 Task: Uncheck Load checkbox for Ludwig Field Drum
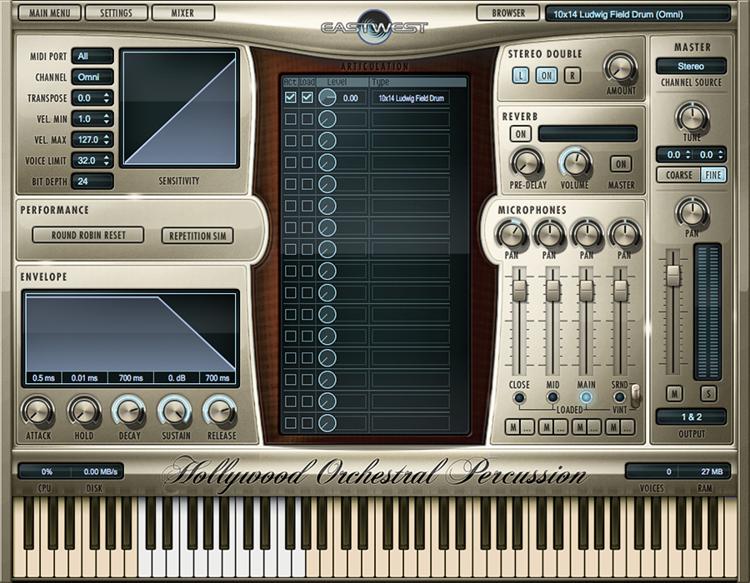(x=307, y=98)
